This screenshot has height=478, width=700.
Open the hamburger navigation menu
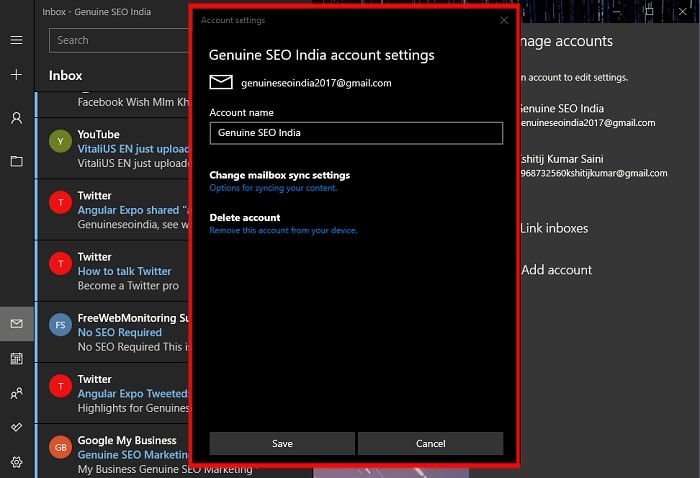click(17, 40)
